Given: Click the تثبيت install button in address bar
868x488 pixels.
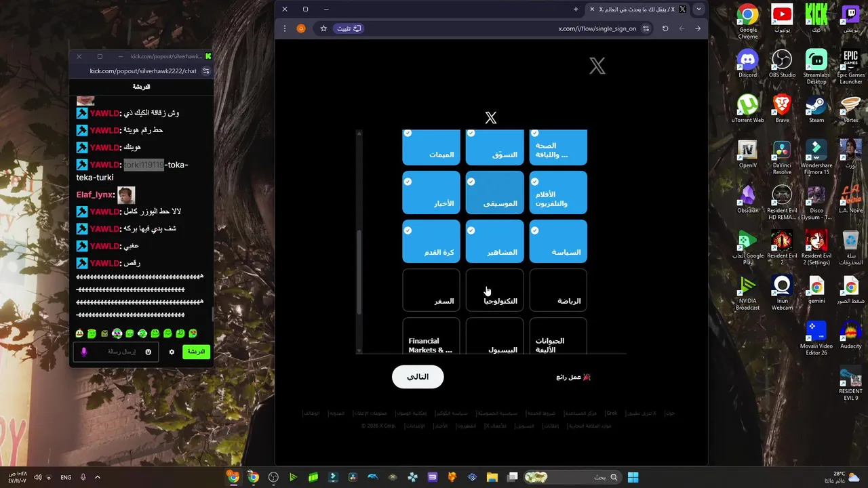Looking at the screenshot, I should [x=349, y=28].
